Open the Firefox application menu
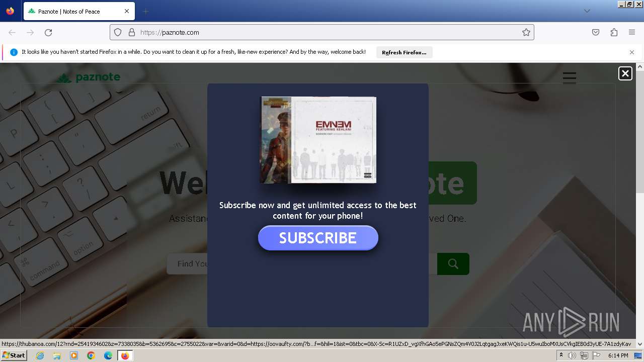 [632, 32]
